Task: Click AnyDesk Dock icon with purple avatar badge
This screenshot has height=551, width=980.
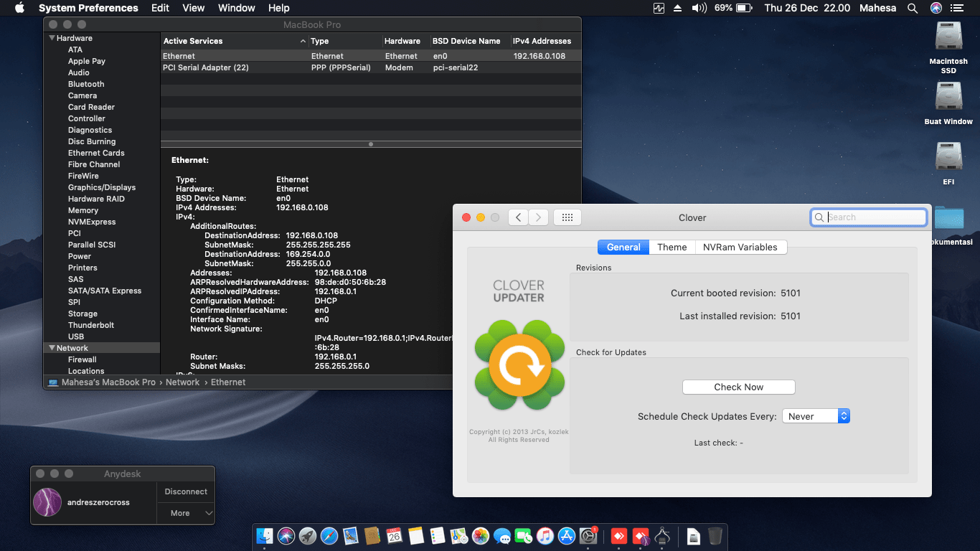Action: [x=641, y=535]
